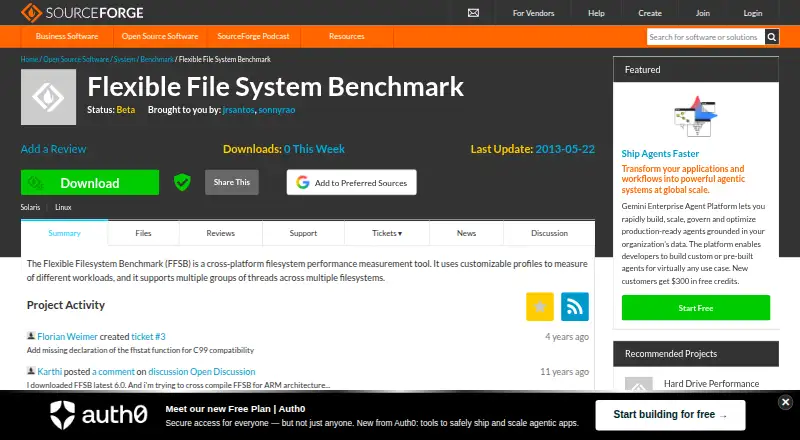The height and width of the screenshot is (440, 800).
Task: Open the Tickets dropdown tab
Action: coord(387,233)
